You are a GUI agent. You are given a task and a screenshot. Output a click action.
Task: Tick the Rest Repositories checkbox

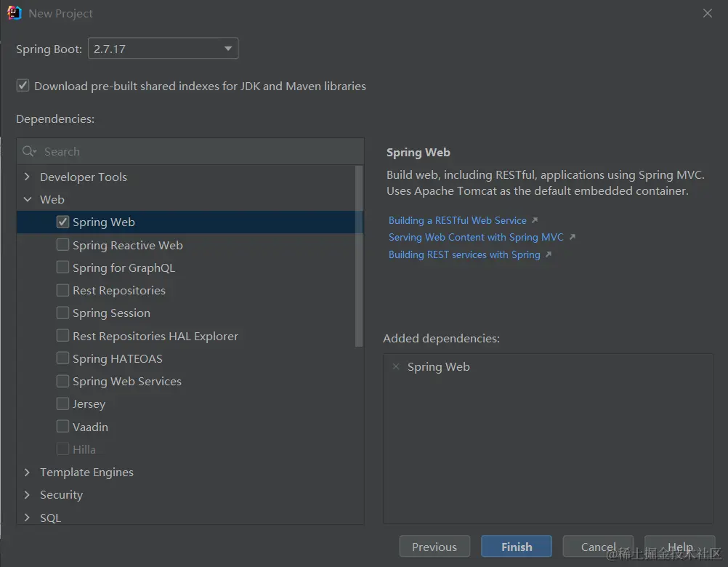point(62,290)
